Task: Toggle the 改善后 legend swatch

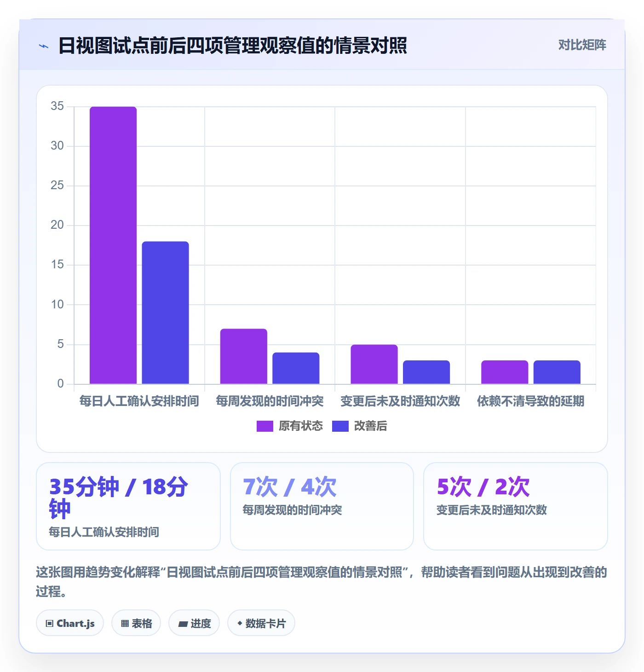Action: [340, 426]
